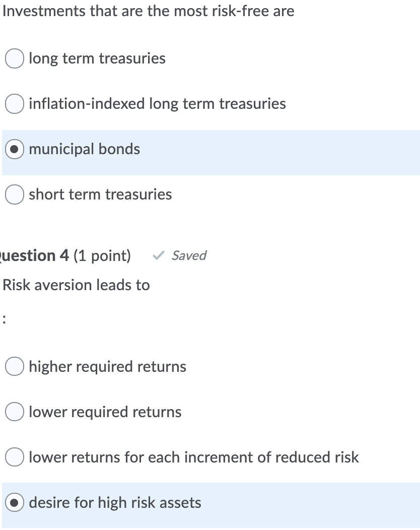
Task: Click the filled radio beside 'desire for high risk assets'
Action: tap(14, 503)
